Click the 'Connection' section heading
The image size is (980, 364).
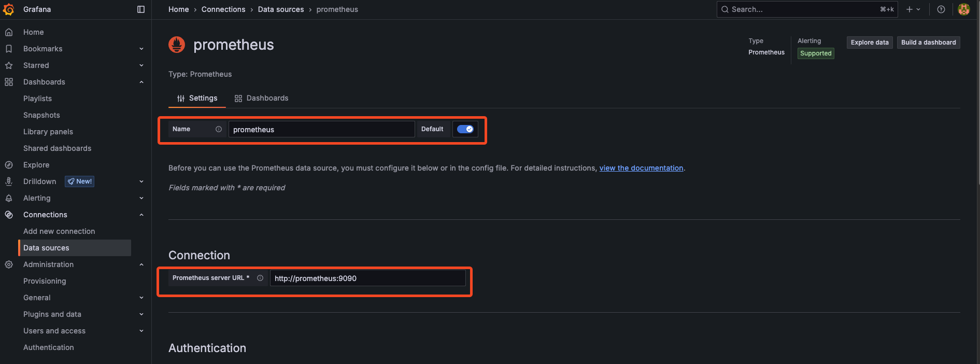pos(199,255)
